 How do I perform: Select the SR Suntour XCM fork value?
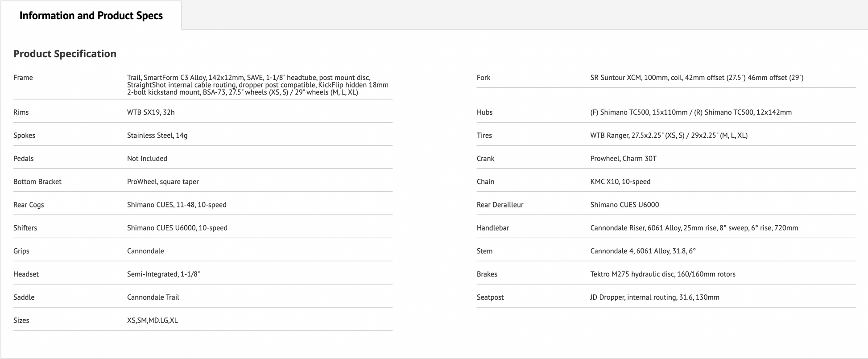point(696,78)
